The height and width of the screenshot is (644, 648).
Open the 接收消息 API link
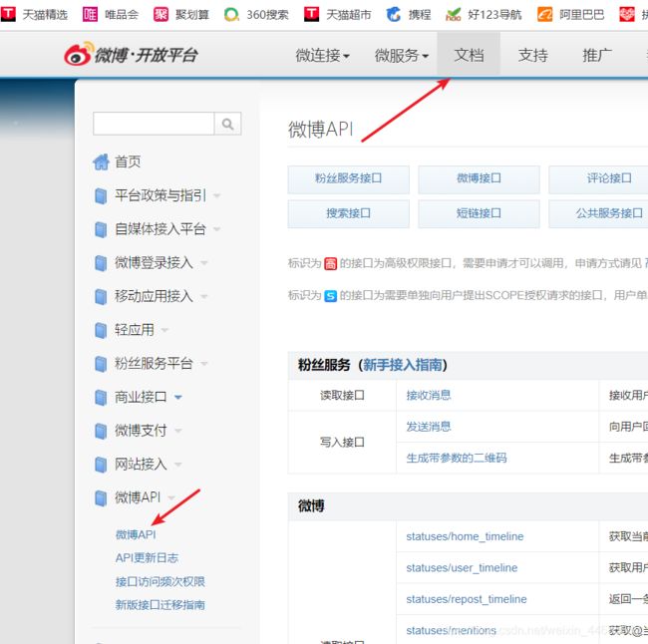point(428,395)
